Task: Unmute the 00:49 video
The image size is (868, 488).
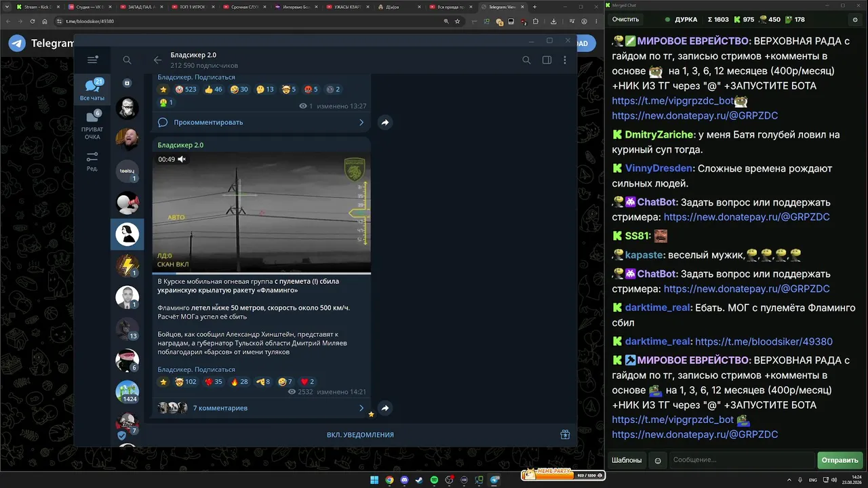Action: pos(182,159)
